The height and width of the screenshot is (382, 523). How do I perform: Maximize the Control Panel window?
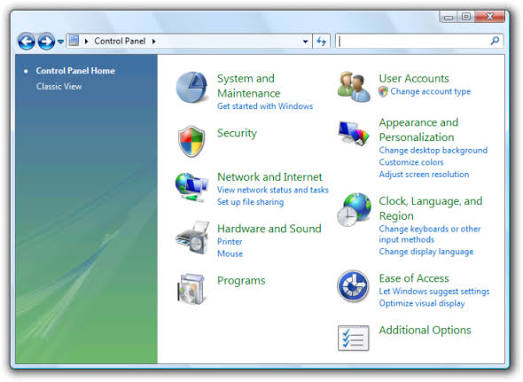pyautogui.click(x=466, y=17)
